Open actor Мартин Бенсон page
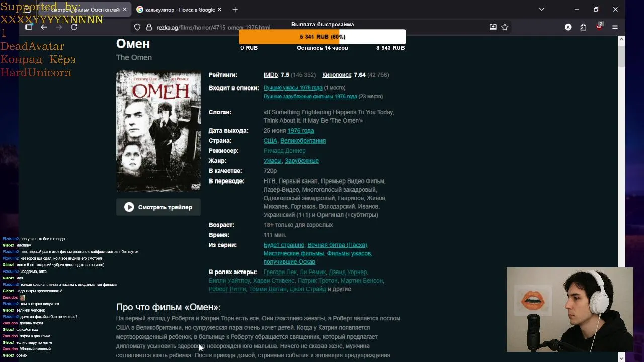This screenshot has height=362, width=644. pos(362,281)
